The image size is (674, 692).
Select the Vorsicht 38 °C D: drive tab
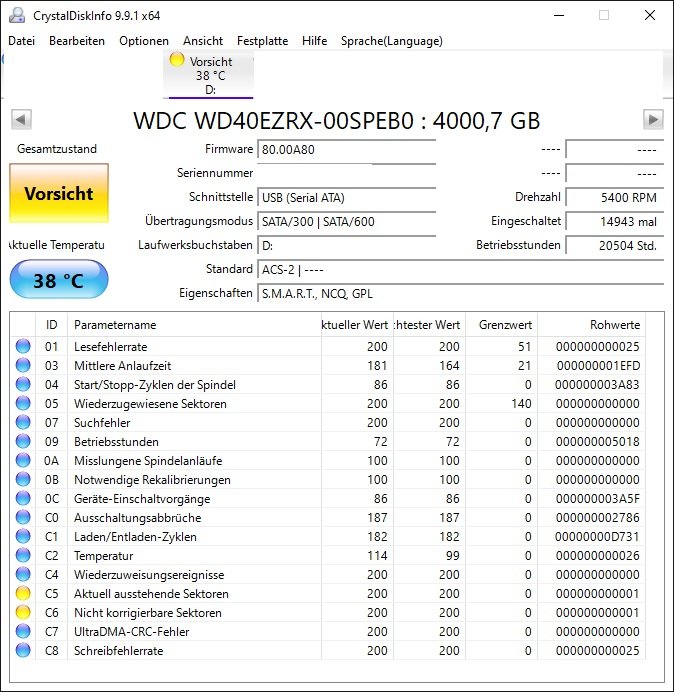(x=208, y=74)
